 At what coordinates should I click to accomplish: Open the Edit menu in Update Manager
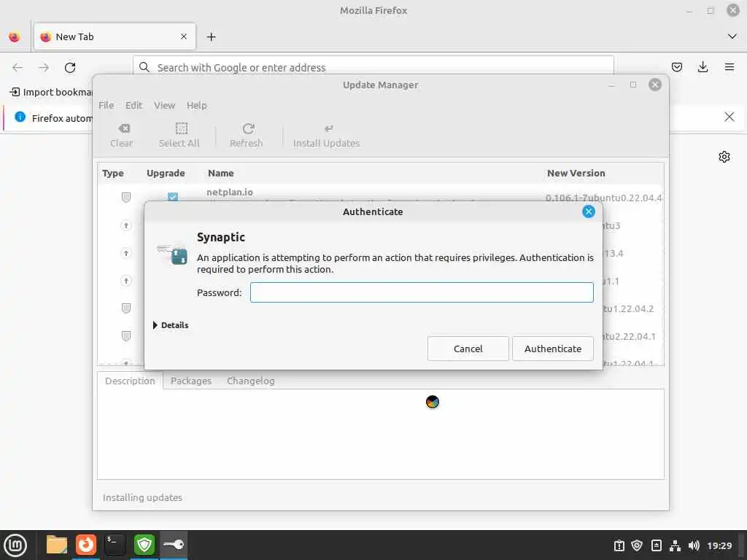point(134,105)
